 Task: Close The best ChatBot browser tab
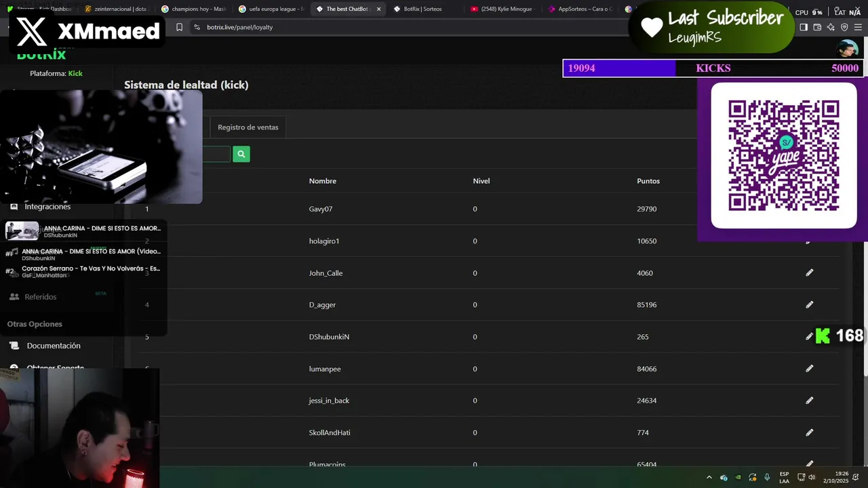378,9
